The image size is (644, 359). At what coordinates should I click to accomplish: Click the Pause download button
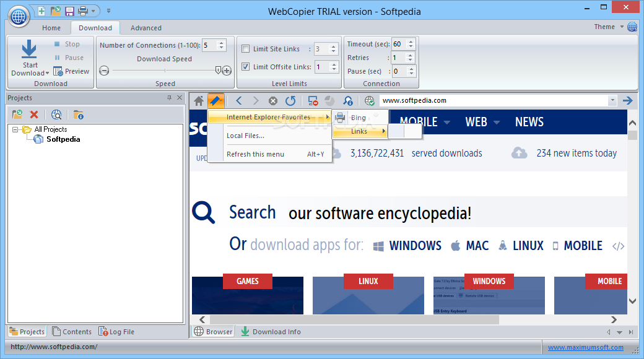(69, 58)
